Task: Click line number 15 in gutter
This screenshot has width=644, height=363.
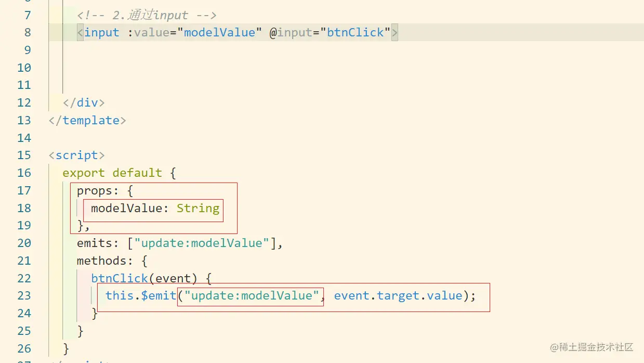Action: (x=24, y=155)
